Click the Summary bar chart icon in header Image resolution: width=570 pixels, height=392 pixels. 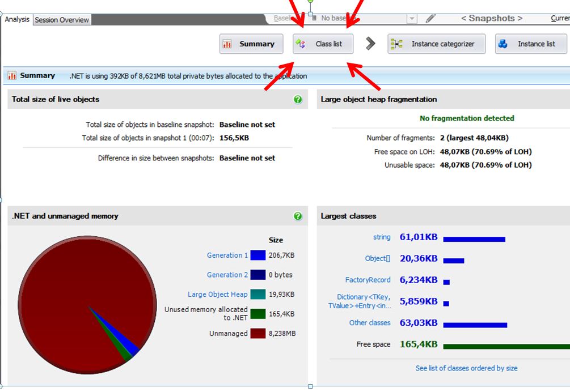pyautogui.click(x=12, y=75)
